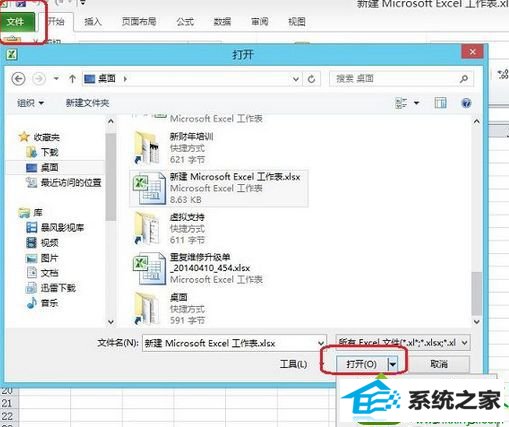Click the 文件名 input field
The height and width of the screenshot is (427, 509).
229,343
